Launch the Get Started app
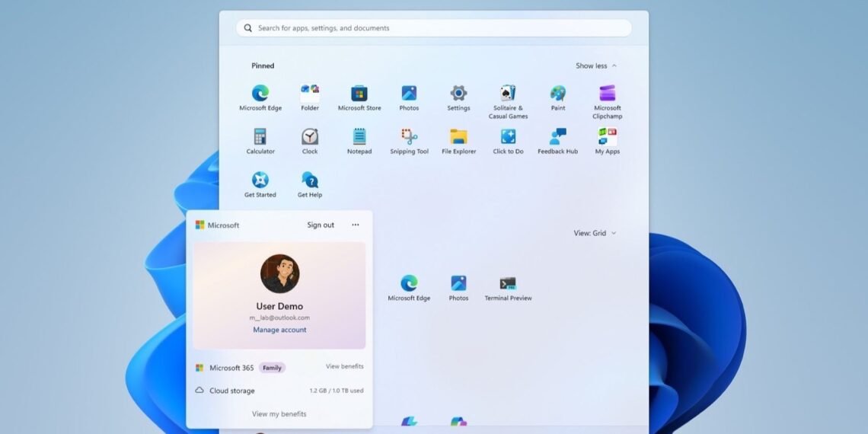Viewport: 868px width, 434px height. coord(260,184)
